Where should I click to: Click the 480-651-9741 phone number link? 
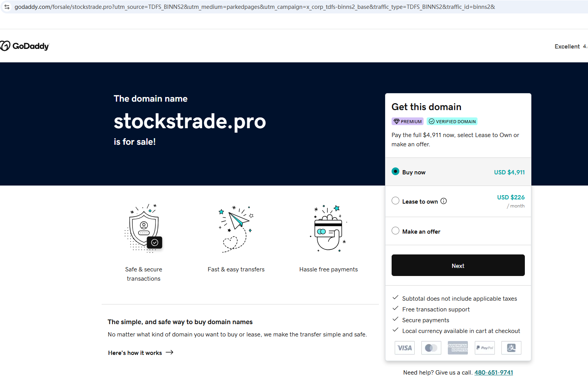(494, 373)
